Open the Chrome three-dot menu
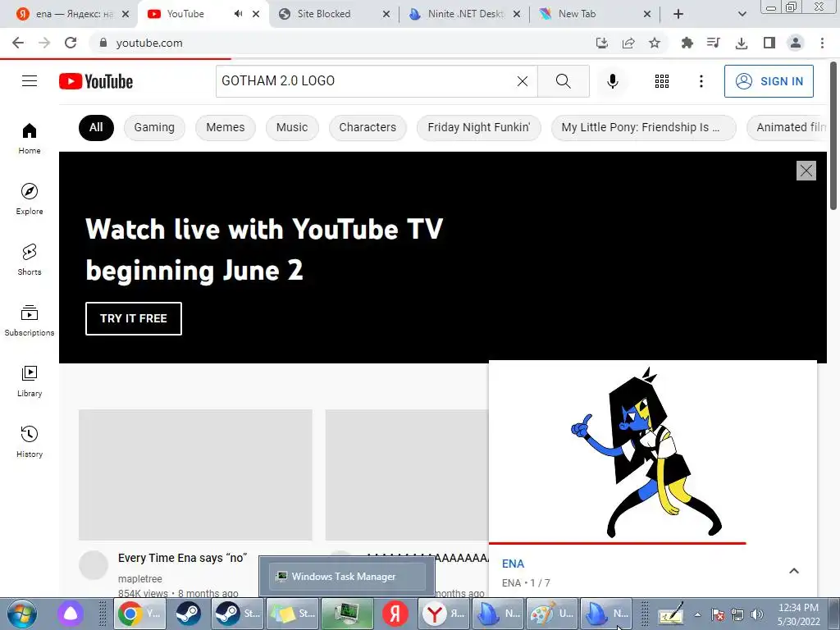This screenshot has height=630, width=840. click(822, 43)
